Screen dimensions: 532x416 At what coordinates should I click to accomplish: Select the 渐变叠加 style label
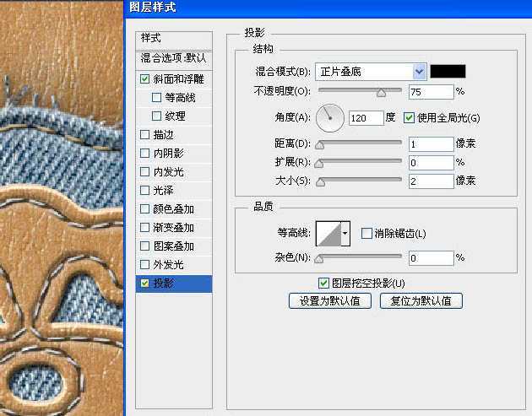(173, 227)
